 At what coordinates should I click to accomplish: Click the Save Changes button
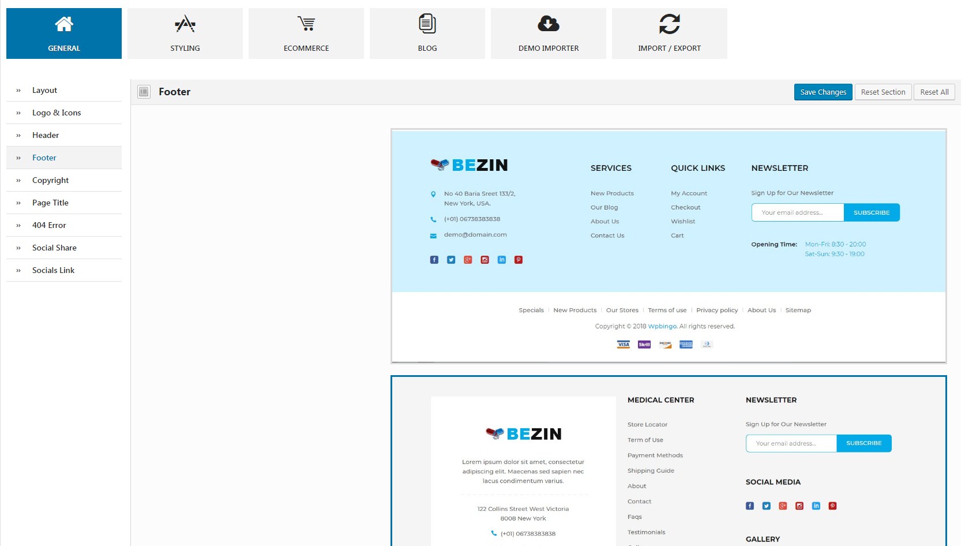tap(823, 92)
